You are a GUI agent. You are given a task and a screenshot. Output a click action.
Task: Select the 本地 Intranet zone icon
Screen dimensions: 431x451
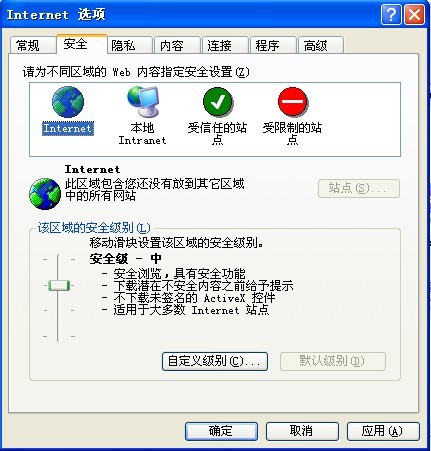(143, 102)
